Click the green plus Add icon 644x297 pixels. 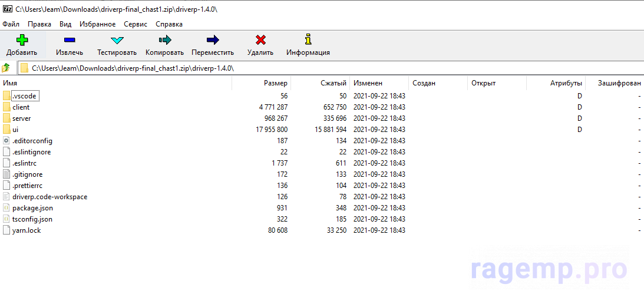pos(22,40)
